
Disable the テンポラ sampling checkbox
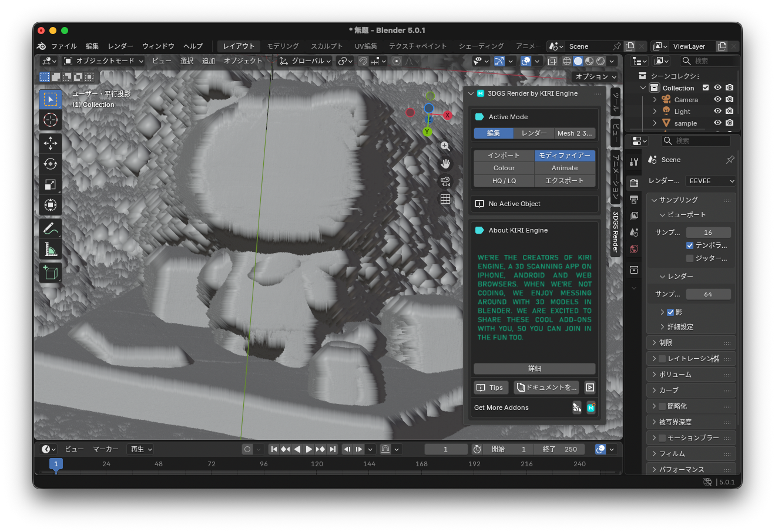pos(689,245)
